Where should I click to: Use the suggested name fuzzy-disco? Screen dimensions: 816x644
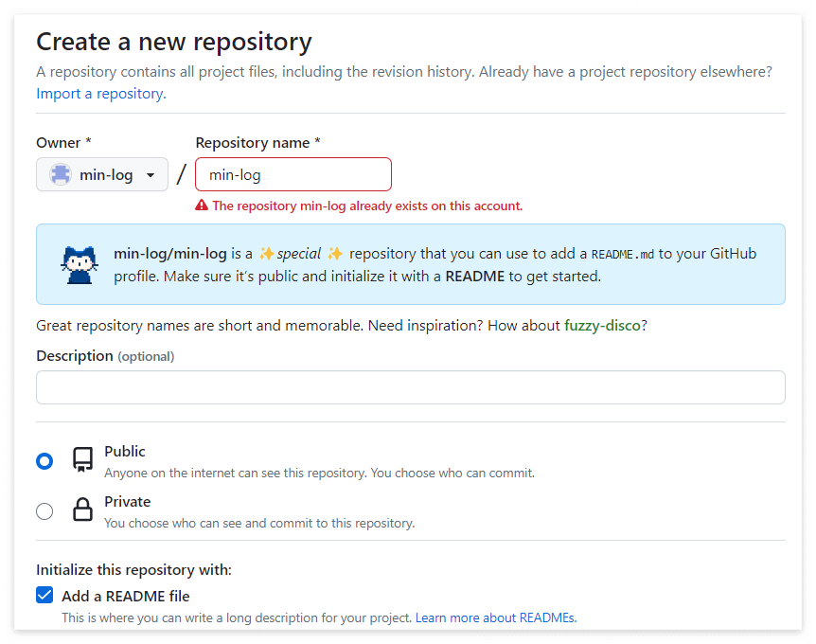pyautogui.click(x=602, y=326)
